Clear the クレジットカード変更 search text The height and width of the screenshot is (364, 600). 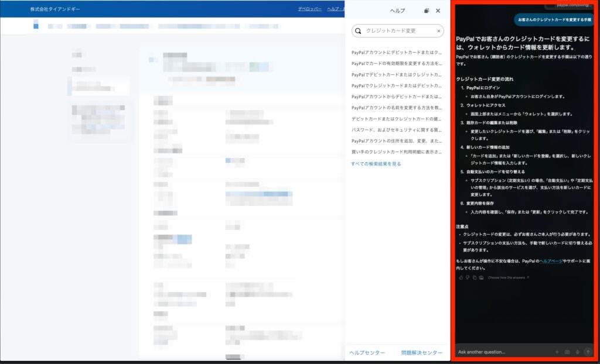[438, 31]
